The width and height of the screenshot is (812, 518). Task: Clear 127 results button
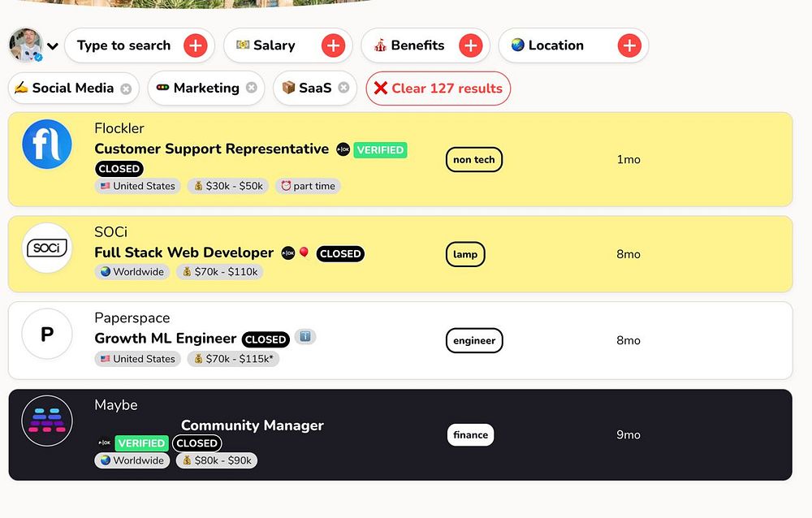coord(438,88)
